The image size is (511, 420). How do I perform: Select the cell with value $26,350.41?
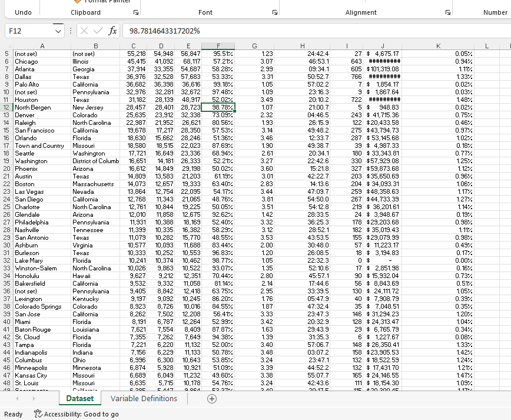[x=383, y=345]
